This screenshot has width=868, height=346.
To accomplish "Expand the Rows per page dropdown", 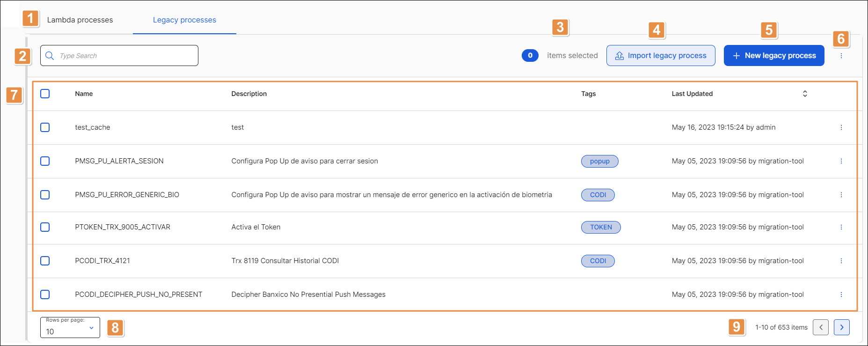I will pos(70,328).
